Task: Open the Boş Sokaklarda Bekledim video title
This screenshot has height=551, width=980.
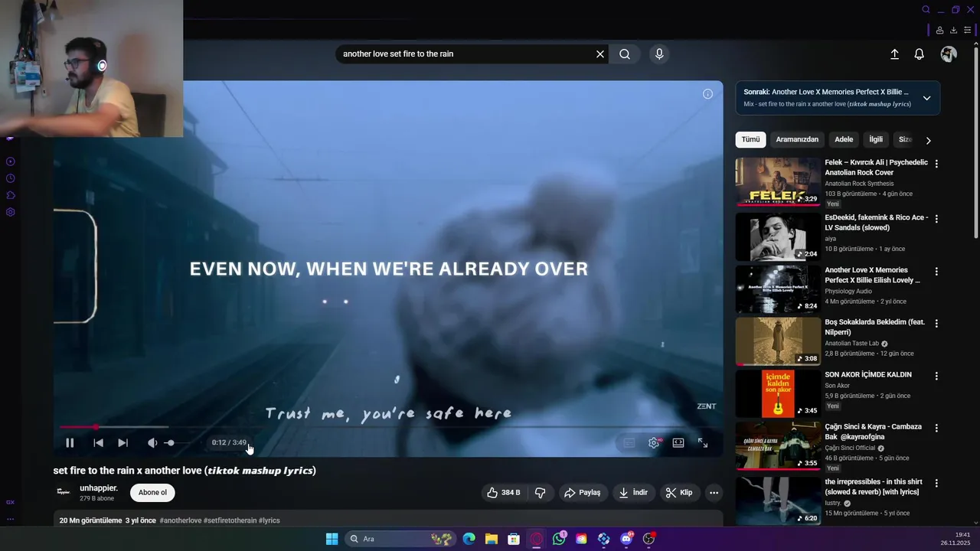Action: tap(875, 327)
